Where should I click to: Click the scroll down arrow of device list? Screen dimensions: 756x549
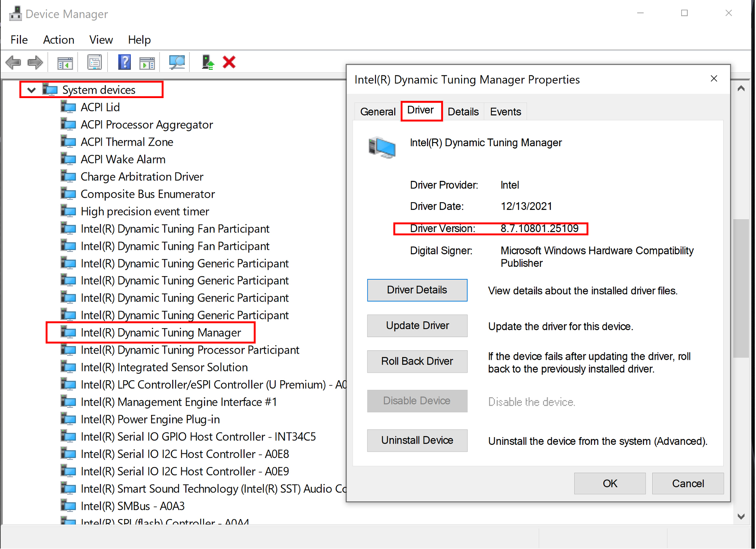(741, 516)
